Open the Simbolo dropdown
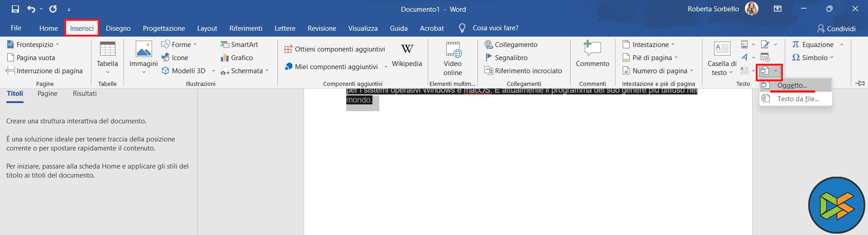Viewport: 868px width, 235px height. pyautogui.click(x=813, y=57)
